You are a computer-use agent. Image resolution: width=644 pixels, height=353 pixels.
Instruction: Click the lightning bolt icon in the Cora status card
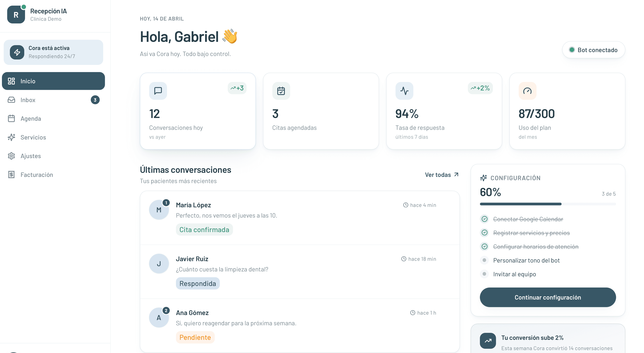coord(17,52)
